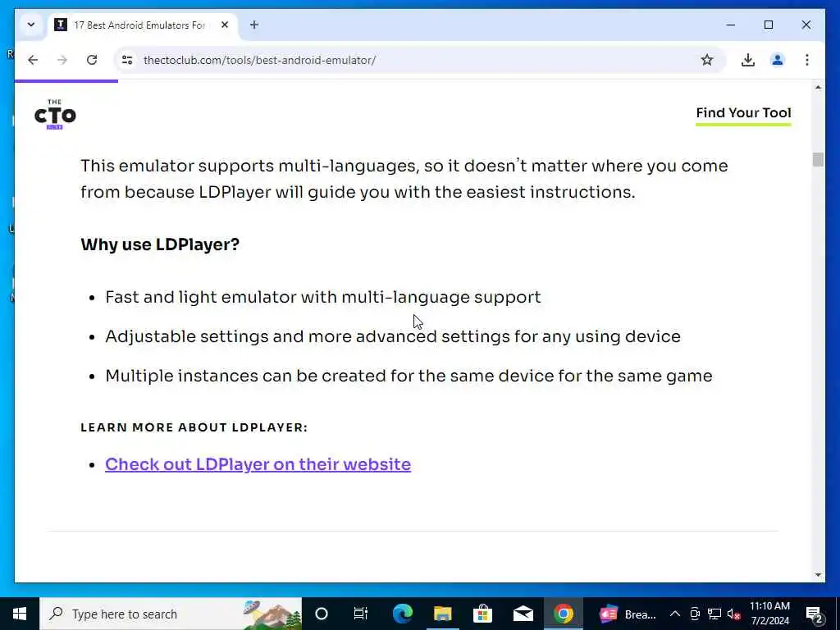Open the Windows Start menu
Viewport: 840px width, 630px height.
point(20,614)
